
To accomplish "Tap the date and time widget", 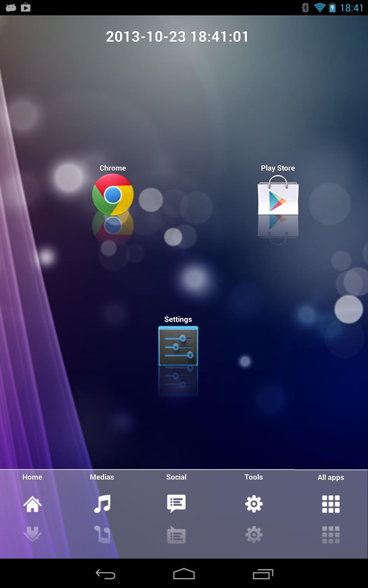I will click(177, 37).
